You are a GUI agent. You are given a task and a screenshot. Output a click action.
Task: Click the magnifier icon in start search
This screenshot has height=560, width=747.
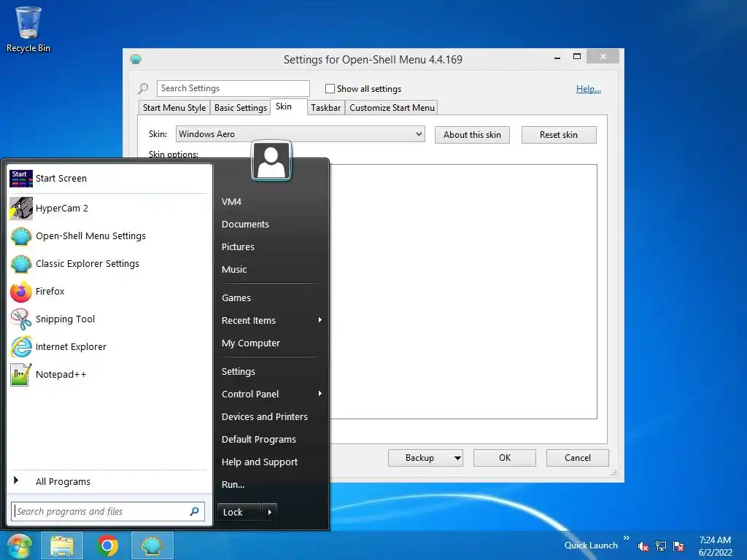click(194, 511)
